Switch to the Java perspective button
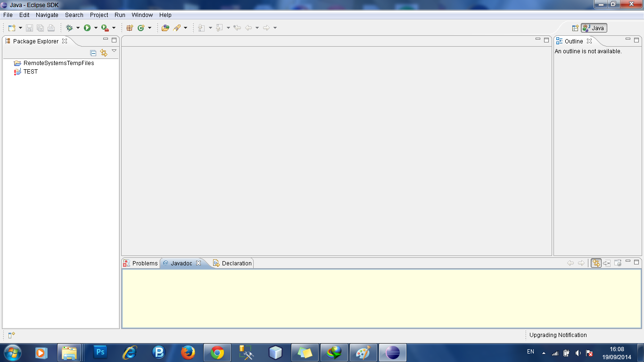Viewport: 644px width, 362px height. (x=593, y=27)
